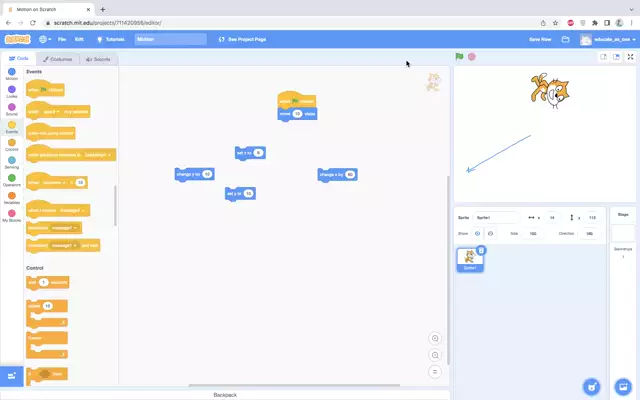
Task: Select the Control category circle
Action: (x=12, y=142)
